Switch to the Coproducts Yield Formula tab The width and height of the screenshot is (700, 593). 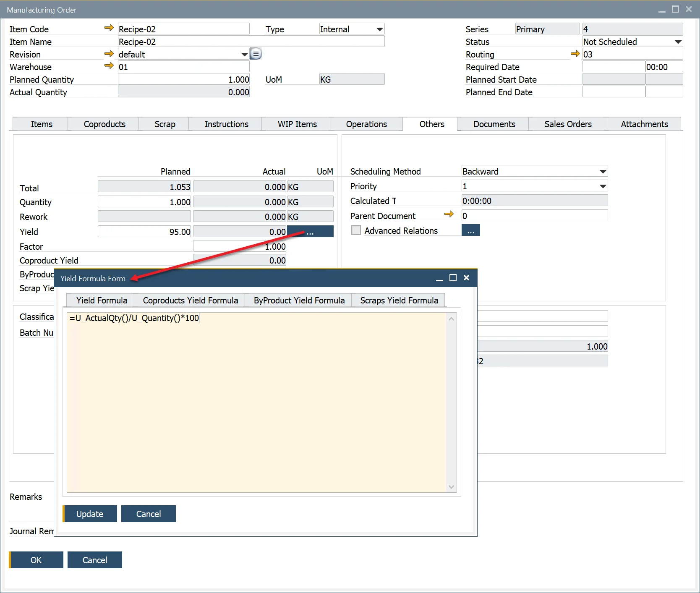coord(190,300)
